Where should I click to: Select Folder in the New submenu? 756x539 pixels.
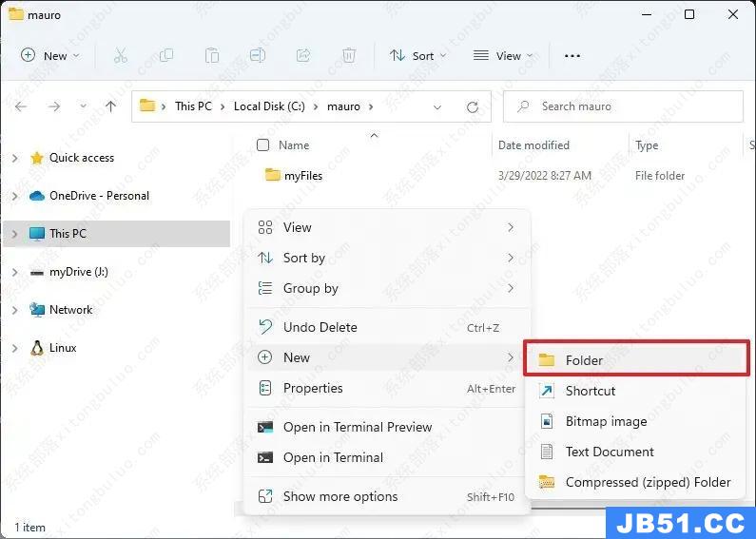pyautogui.click(x=584, y=360)
